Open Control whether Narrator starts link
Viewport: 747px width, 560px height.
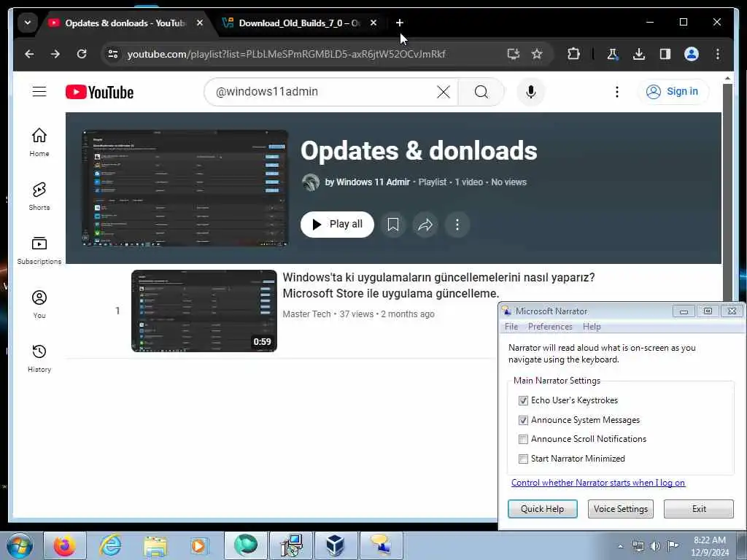tap(598, 483)
